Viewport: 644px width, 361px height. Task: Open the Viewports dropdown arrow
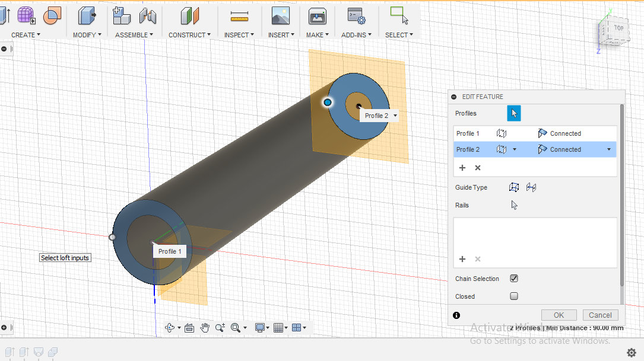coord(304,328)
